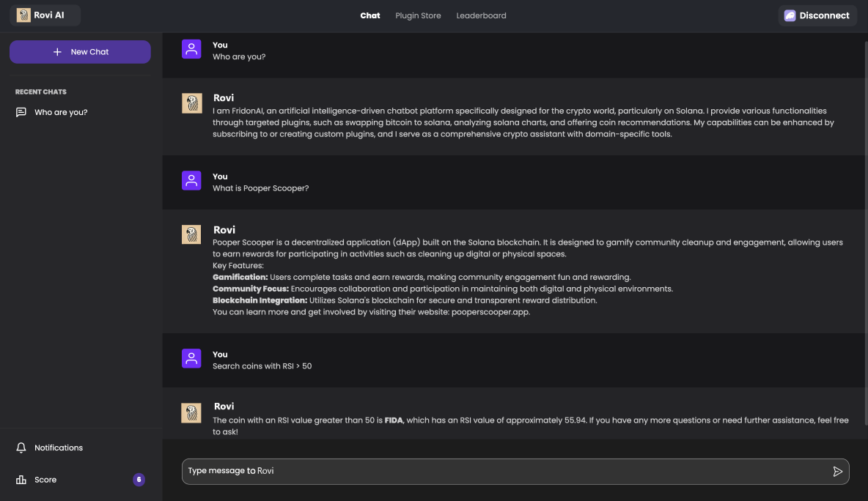Viewport: 868px width, 501px height.
Task: Click the send message arrow icon
Action: click(837, 472)
